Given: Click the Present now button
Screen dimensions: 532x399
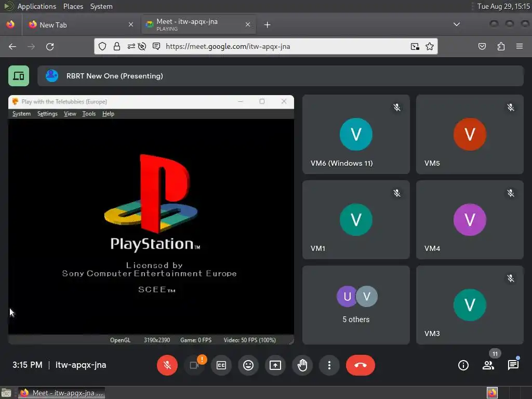Looking at the screenshot, I should pyautogui.click(x=275, y=365).
